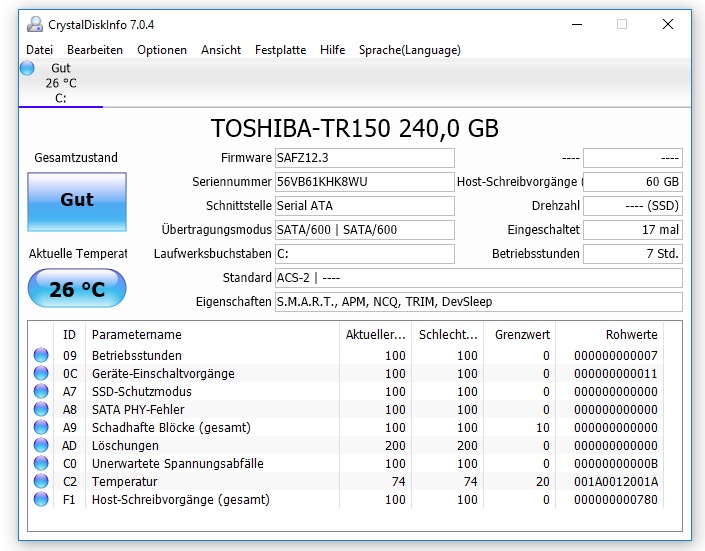Open the Sprache(Language) menu
This screenshot has width=705, height=551.
tap(410, 50)
